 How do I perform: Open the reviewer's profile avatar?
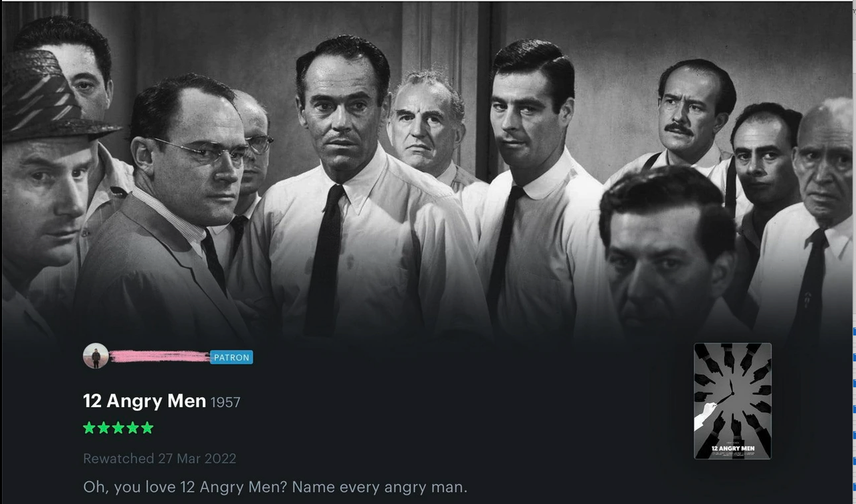tap(96, 356)
